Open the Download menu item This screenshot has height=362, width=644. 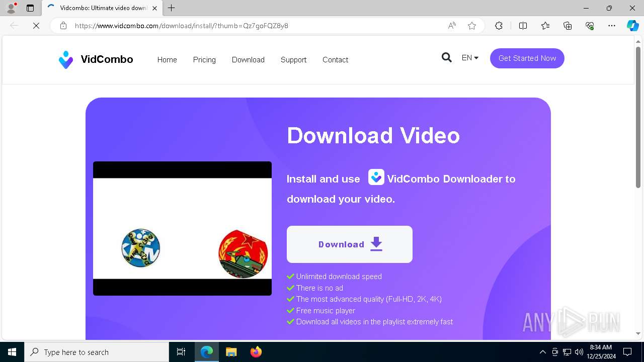[x=248, y=59]
